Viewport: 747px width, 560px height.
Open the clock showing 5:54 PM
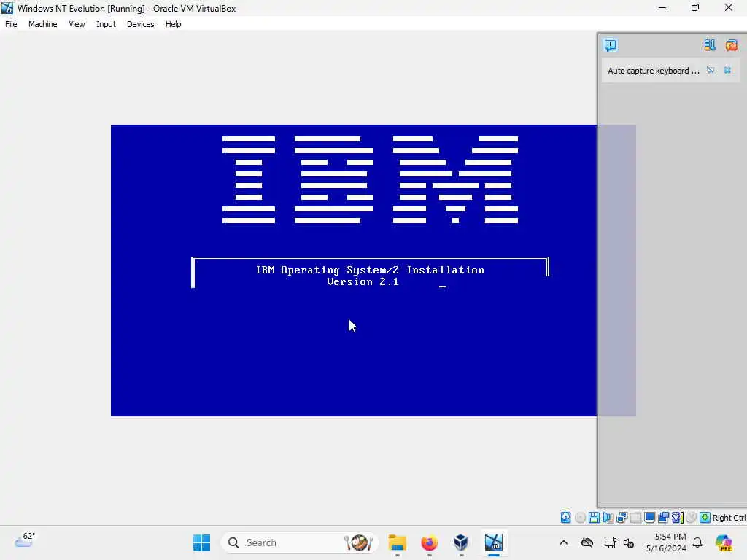point(666,542)
